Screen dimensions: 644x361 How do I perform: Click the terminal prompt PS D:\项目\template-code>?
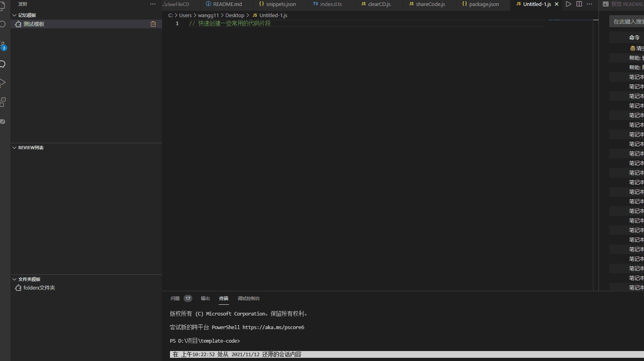coord(205,341)
